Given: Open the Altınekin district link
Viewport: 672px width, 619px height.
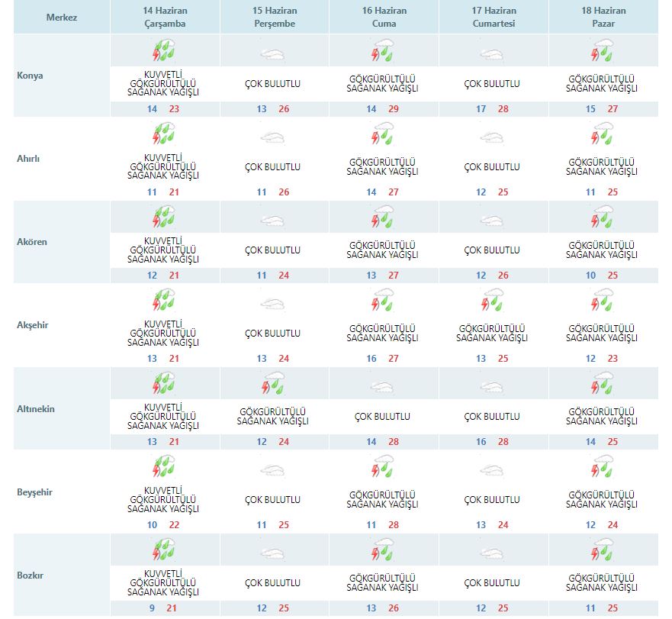Looking at the screenshot, I should [36, 409].
